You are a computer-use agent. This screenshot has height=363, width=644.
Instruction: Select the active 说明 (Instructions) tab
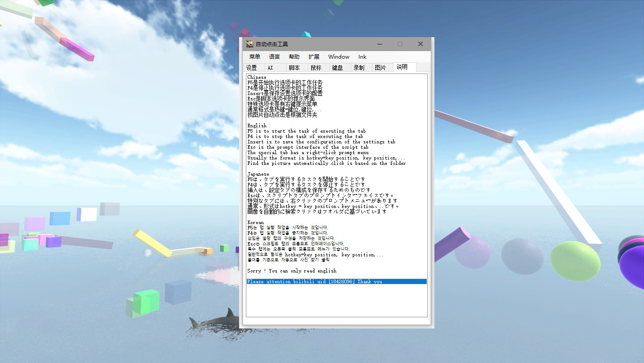pyautogui.click(x=402, y=67)
